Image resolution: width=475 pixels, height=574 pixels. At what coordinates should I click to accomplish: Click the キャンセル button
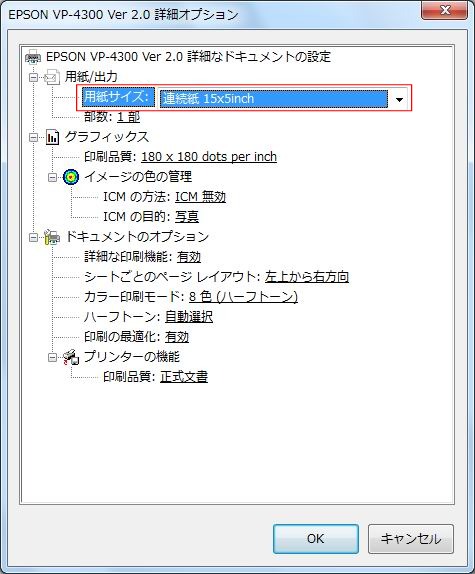tap(411, 539)
